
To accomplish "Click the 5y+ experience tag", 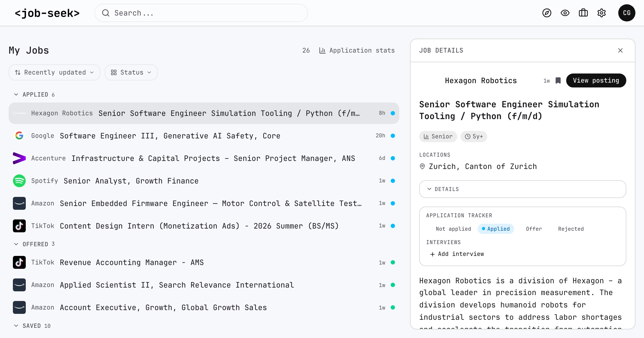I will point(474,137).
